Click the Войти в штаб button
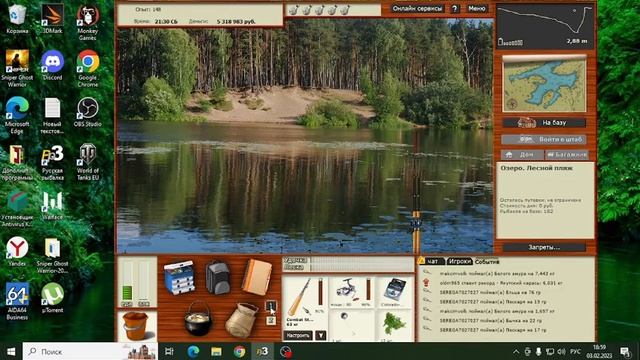Screen dimensions: 640x360 click(x=544, y=139)
